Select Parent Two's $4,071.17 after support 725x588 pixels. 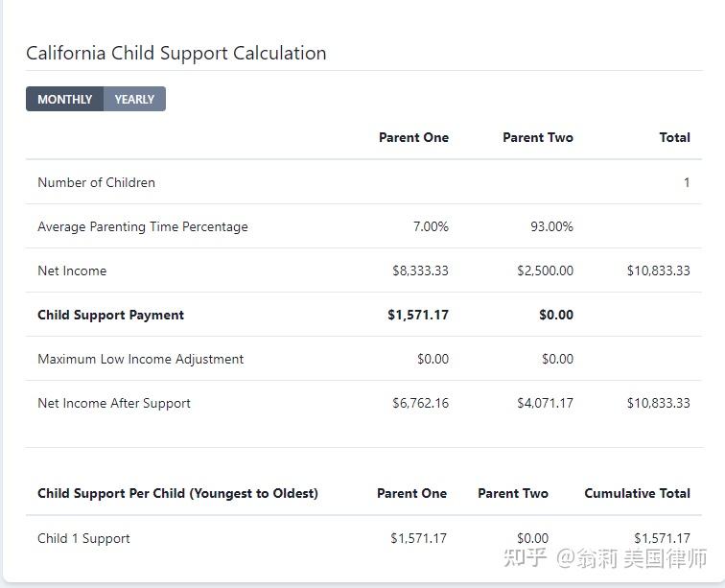[x=545, y=404]
